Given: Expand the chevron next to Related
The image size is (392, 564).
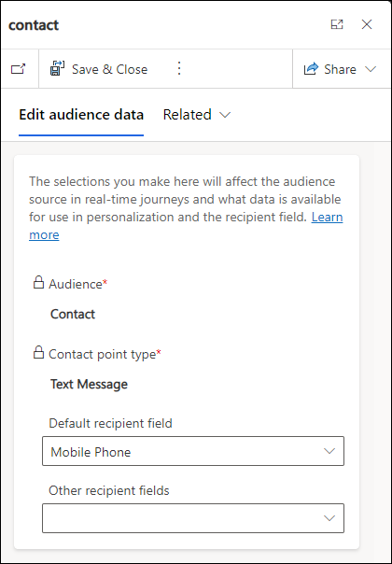Looking at the screenshot, I should coord(225,115).
